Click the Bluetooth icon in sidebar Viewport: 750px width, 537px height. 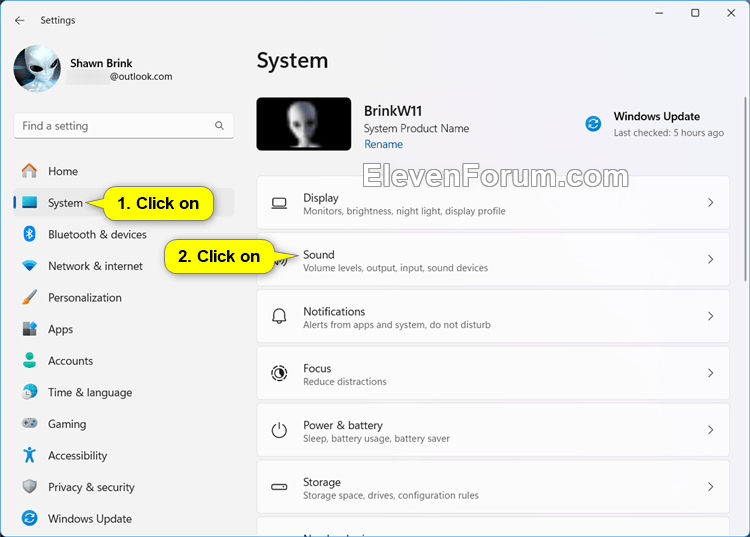tap(29, 234)
